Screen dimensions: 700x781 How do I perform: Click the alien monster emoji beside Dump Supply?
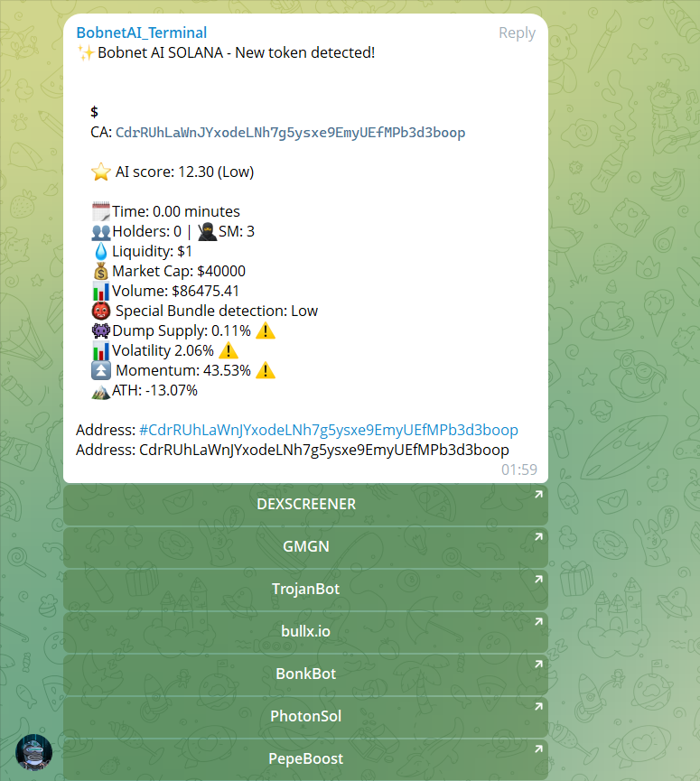click(x=100, y=330)
